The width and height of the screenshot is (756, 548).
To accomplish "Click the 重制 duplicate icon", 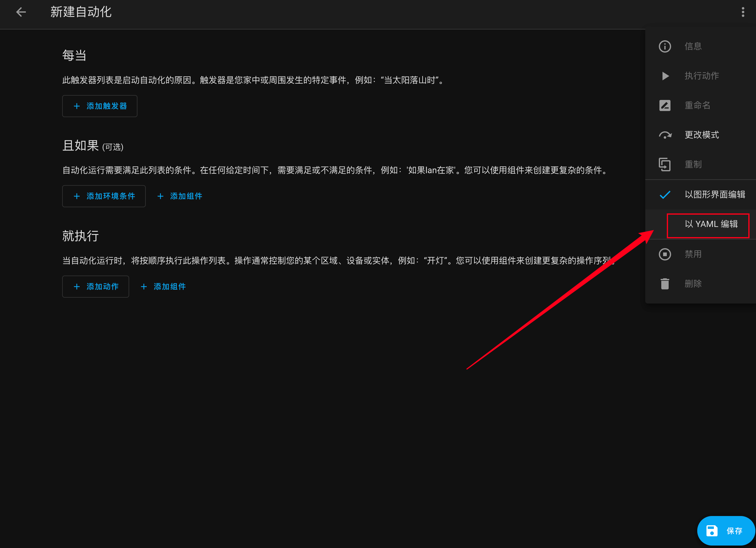I will 665,165.
